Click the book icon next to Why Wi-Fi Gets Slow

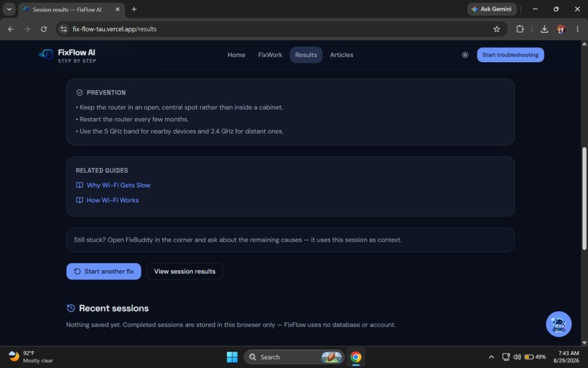coord(80,185)
